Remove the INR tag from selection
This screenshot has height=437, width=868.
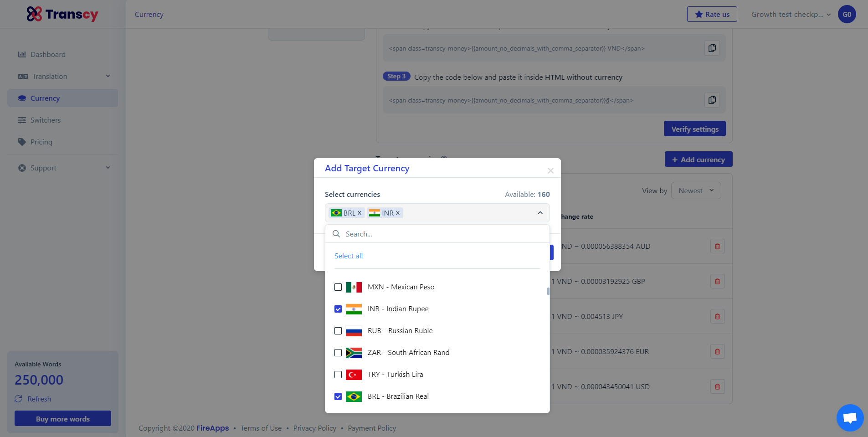(398, 213)
